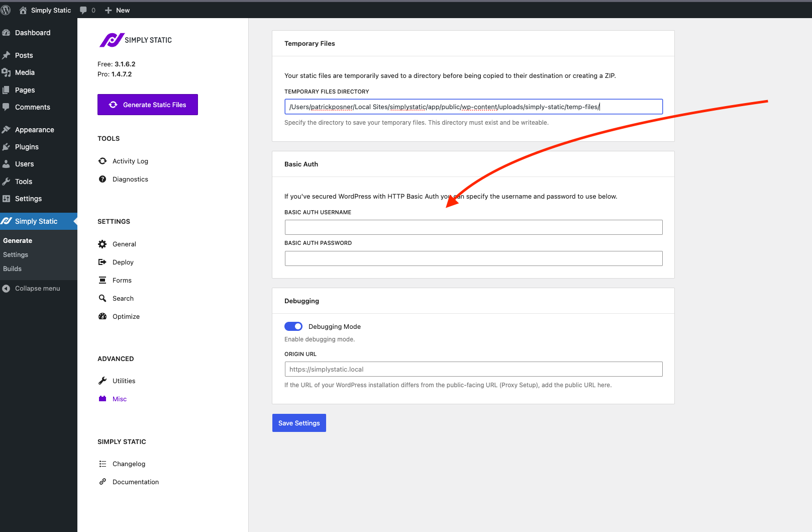The width and height of the screenshot is (812, 532).
Task: Turn off the Debugging Mode toggle
Action: coord(293,326)
